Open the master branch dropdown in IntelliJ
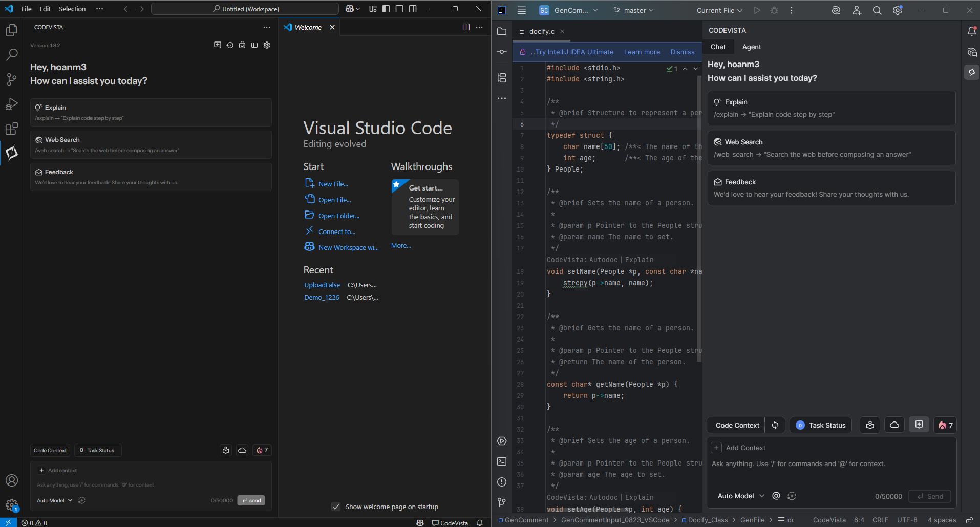Screen dimensions: 980x527 point(633,10)
